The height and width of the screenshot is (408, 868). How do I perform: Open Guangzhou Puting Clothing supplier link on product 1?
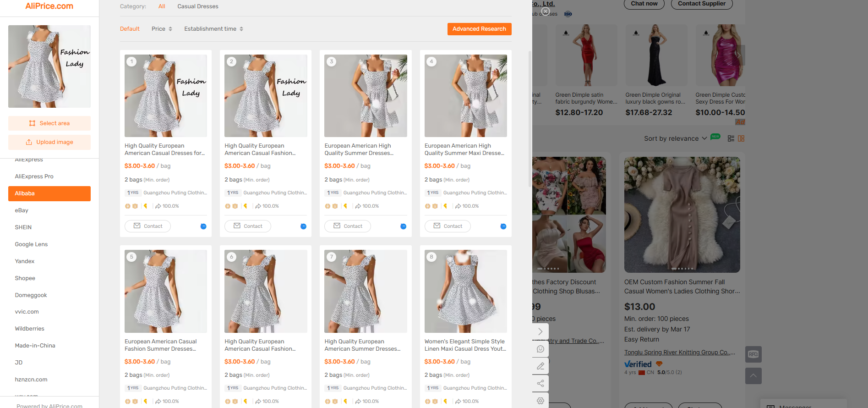tap(175, 193)
